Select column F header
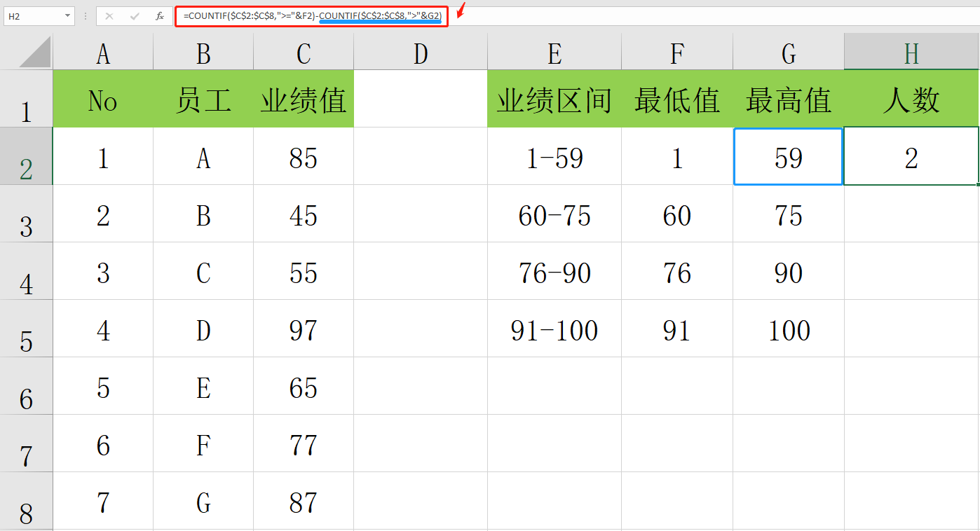 [x=677, y=52]
